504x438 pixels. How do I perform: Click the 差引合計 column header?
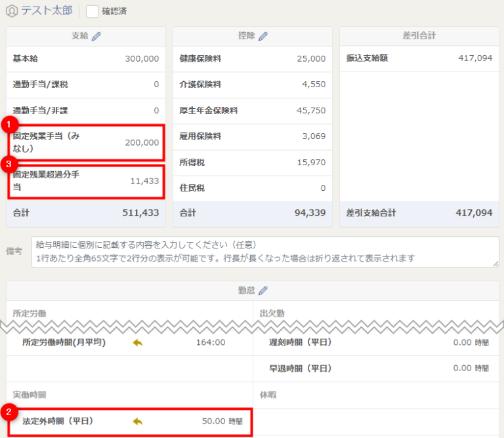(x=419, y=35)
